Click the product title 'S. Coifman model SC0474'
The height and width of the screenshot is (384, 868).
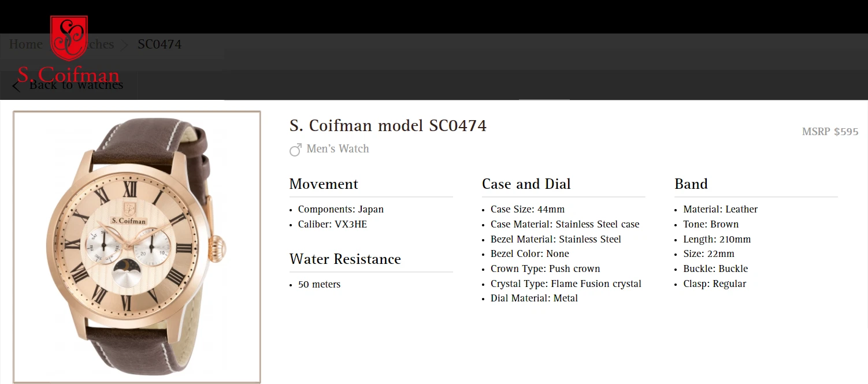tap(388, 125)
